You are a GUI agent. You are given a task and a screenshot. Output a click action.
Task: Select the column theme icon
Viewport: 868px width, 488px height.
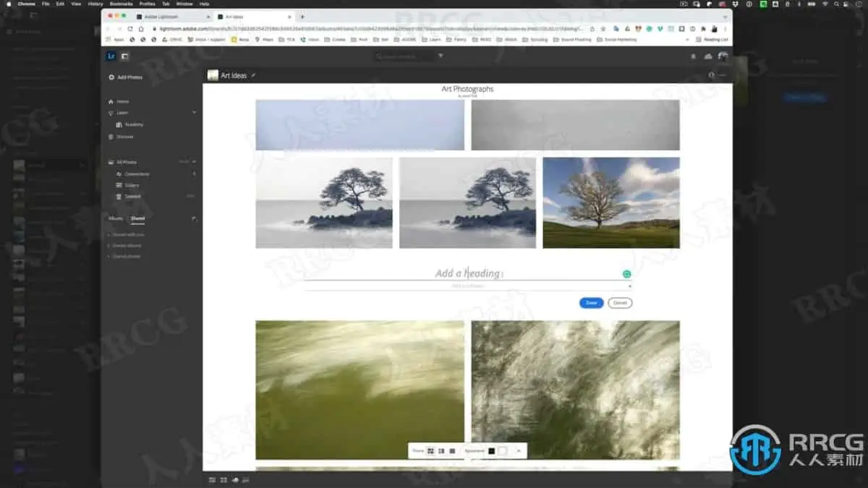441,451
